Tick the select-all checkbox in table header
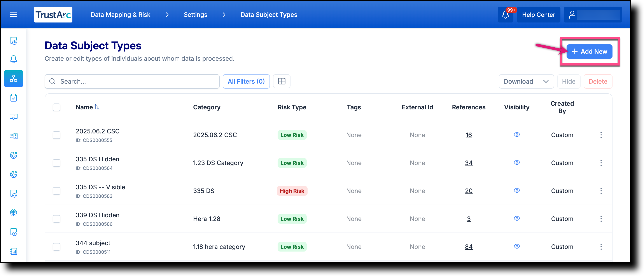This screenshot has width=644, height=276. [56, 107]
